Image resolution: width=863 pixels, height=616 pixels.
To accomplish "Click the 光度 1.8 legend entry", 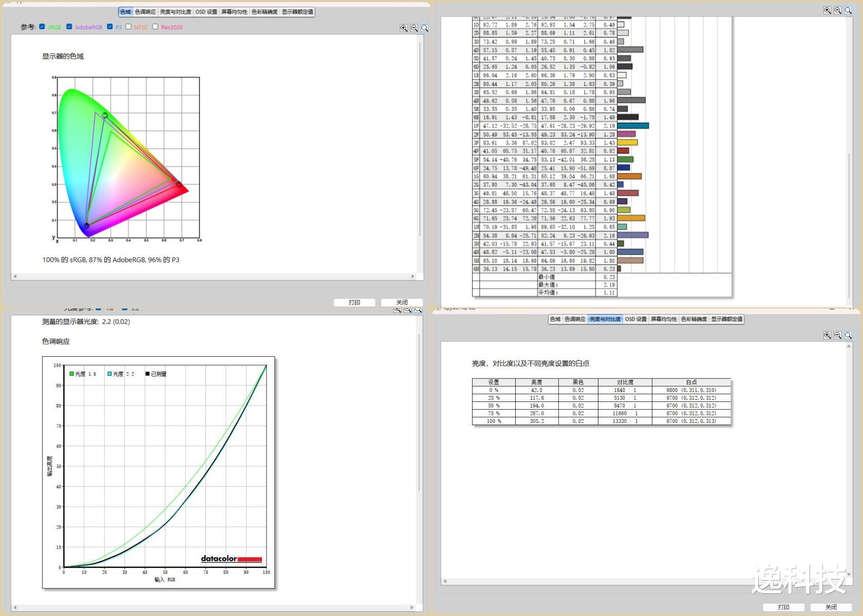I will [x=83, y=374].
